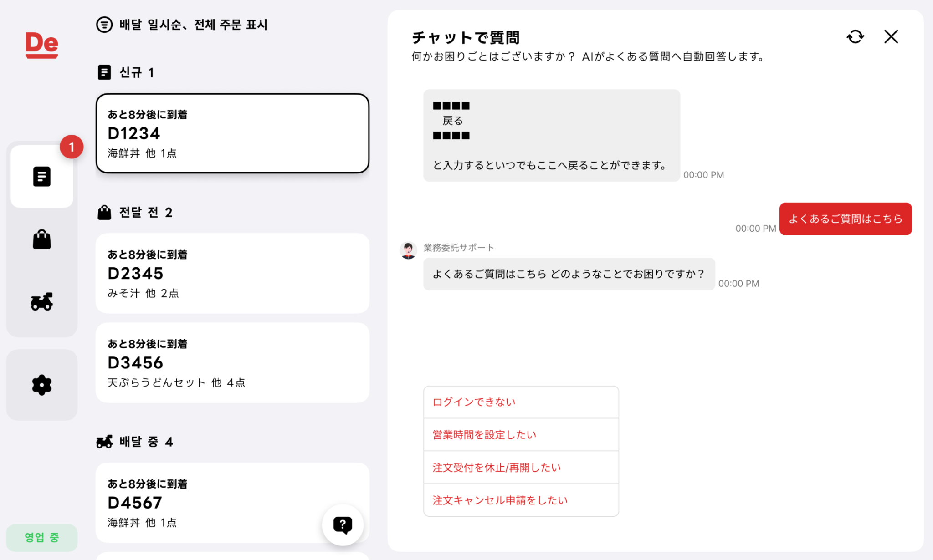Screen dimensions: 933x560
Task: Click the sort icon beside 배달 일시순
Action: coord(104,25)
